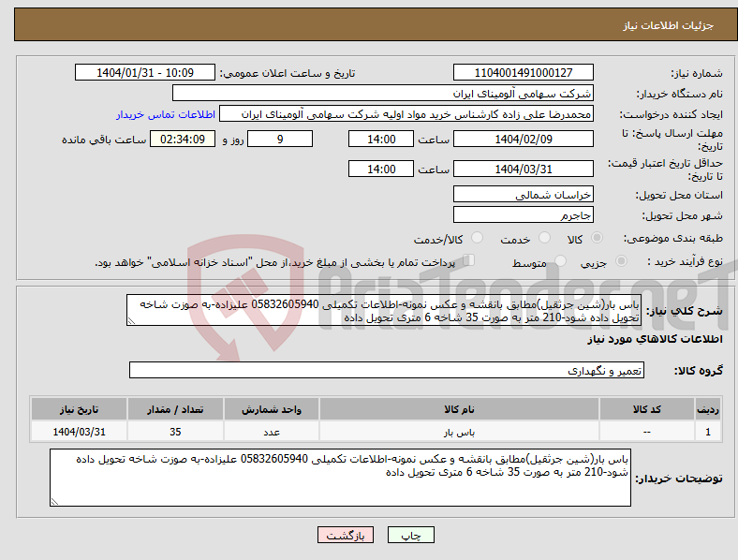The image size is (738, 560).
Task: Click the اطلاعات کالاهای مورد نیاز heading
Action: pyautogui.click(x=655, y=339)
